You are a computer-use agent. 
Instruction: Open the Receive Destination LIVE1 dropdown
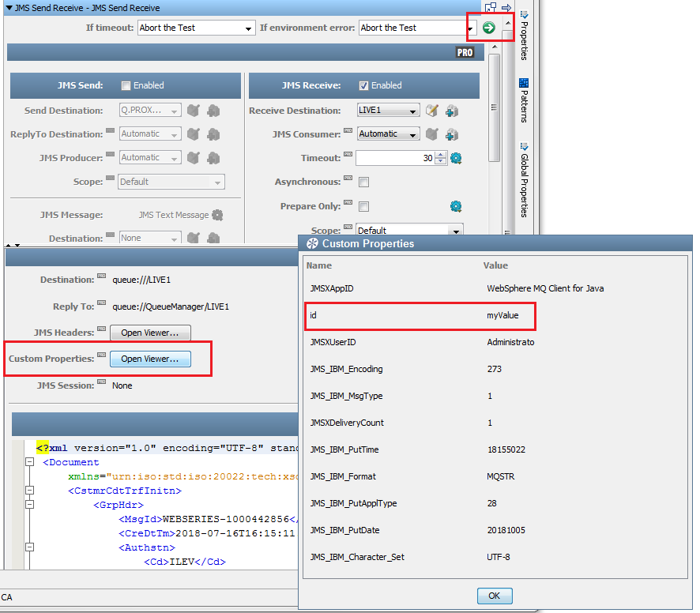point(388,111)
